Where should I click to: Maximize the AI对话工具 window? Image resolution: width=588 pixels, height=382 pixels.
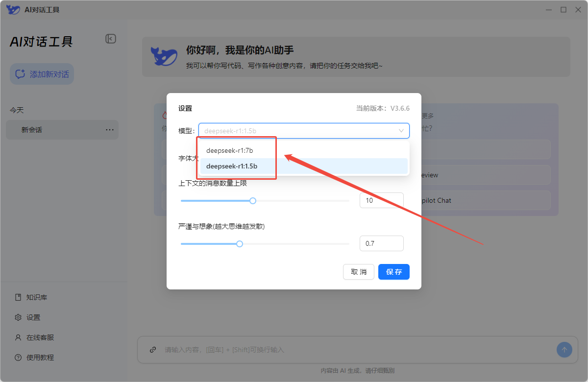pyautogui.click(x=563, y=9)
